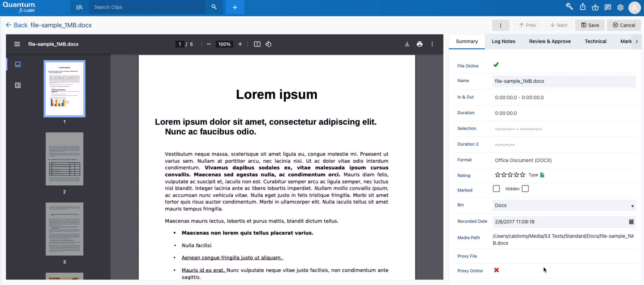Zoom out with the minus button
The width and height of the screenshot is (644, 285).
pyautogui.click(x=209, y=44)
